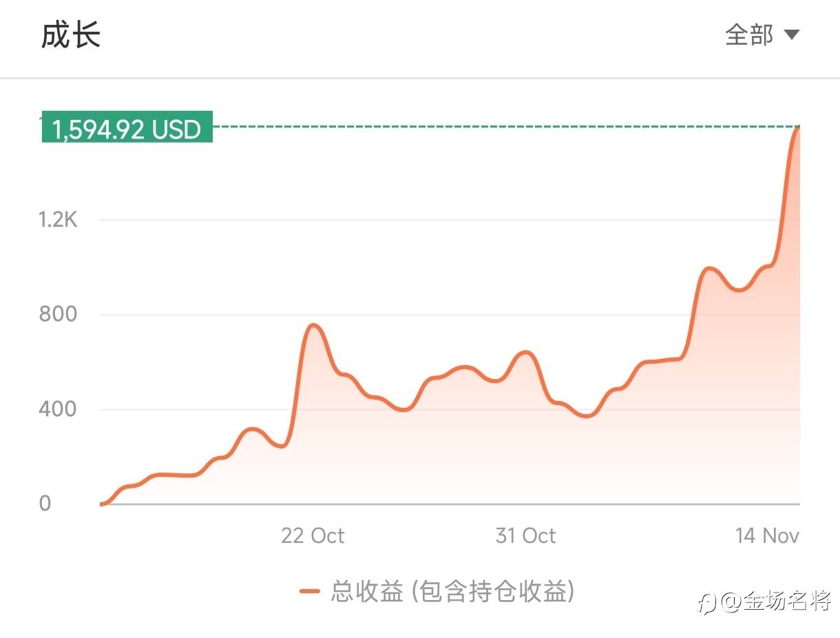Select the 31 Oct date label
The width and height of the screenshot is (840, 638).
pos(525,535)
